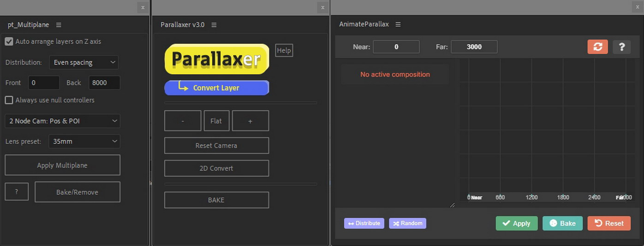644x246 pixels.
Task: Click the pt_Multiplane panel title
Action: pos(28,25)
